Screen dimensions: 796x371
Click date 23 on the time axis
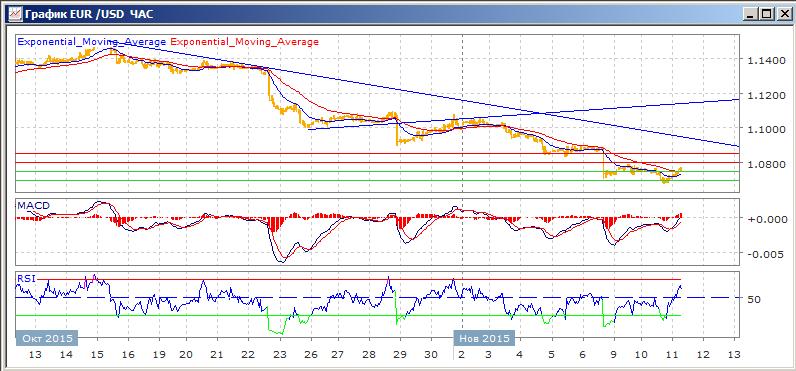280,354
